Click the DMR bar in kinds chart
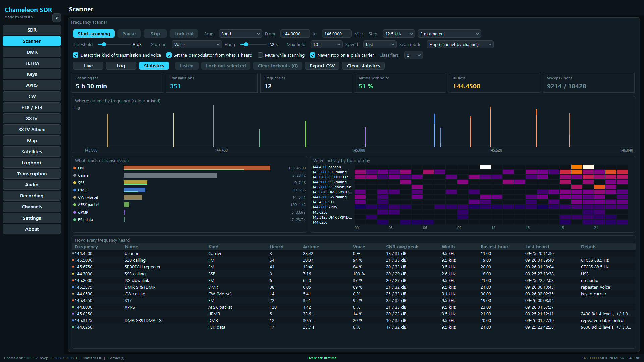Viewport: 644px width, 362px height. 135,190
